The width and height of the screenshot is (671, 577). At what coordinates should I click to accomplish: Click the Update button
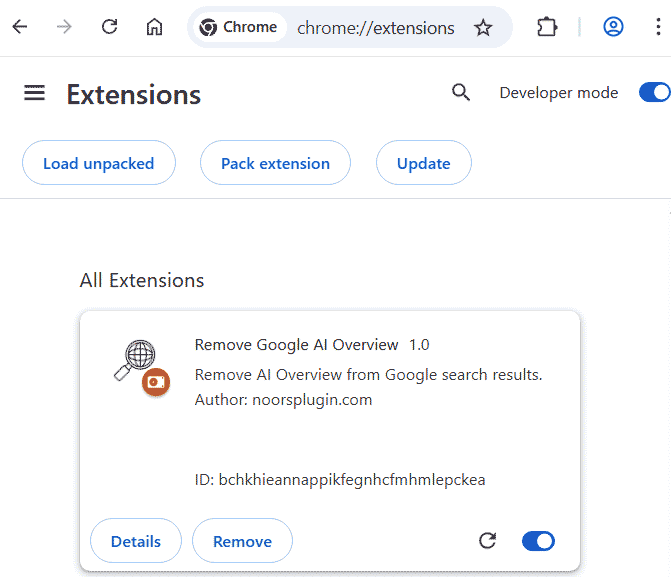click(424, 163)
